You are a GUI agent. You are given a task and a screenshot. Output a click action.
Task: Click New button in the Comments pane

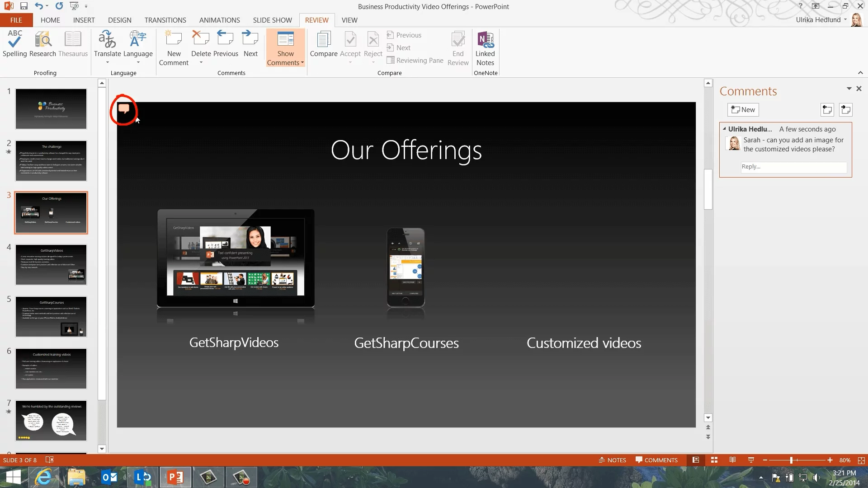tap(743, 110)
